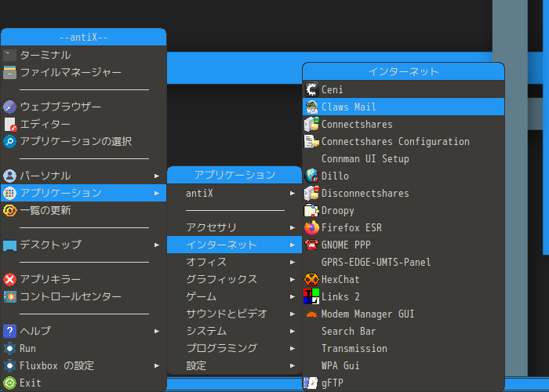Click the Claws Mail icon
The image size is (549, 392).
pyautogui.click(x=311, y=107)
